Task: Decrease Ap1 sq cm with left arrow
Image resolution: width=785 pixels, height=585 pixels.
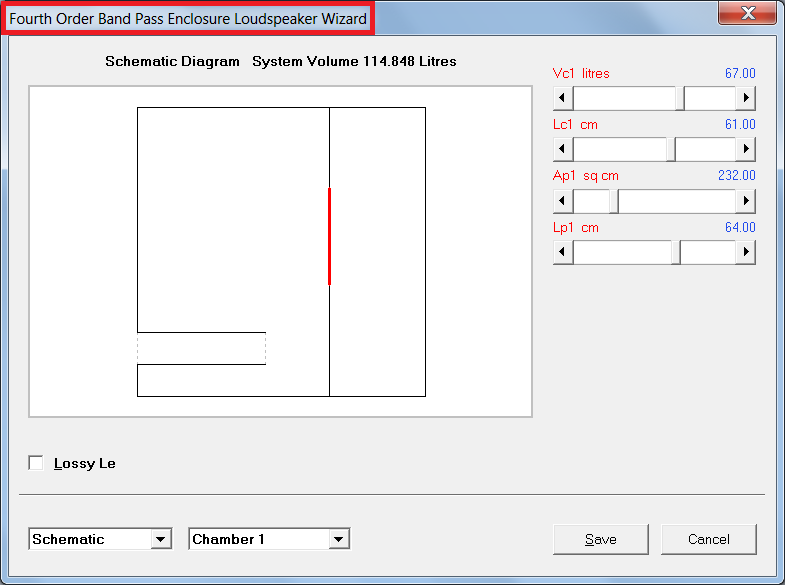Action: tap(563, 201)
